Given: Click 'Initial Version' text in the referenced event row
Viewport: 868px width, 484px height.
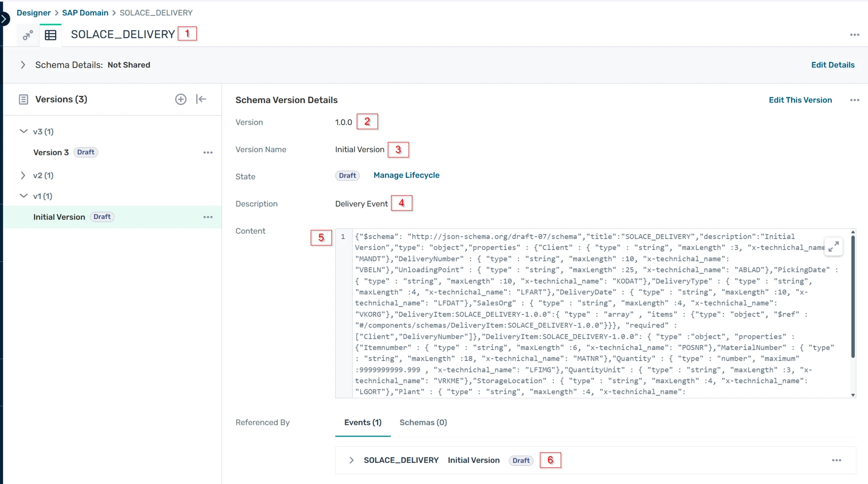Looking at the screenshot, I should [474, 461].
